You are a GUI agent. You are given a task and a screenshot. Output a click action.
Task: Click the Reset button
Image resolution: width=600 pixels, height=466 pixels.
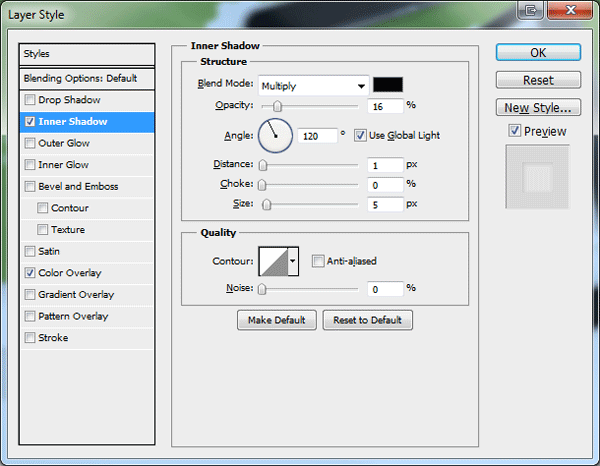(538, 80)
